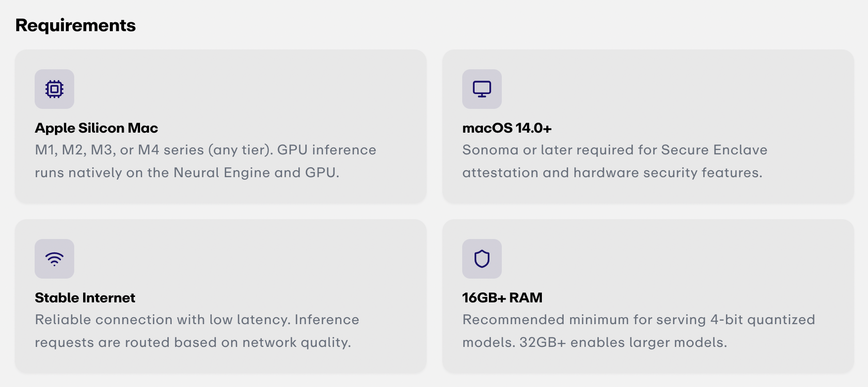The image size is (868, 387).
Task: Select the Requirements section heading
Action: (x=76, y=25)
